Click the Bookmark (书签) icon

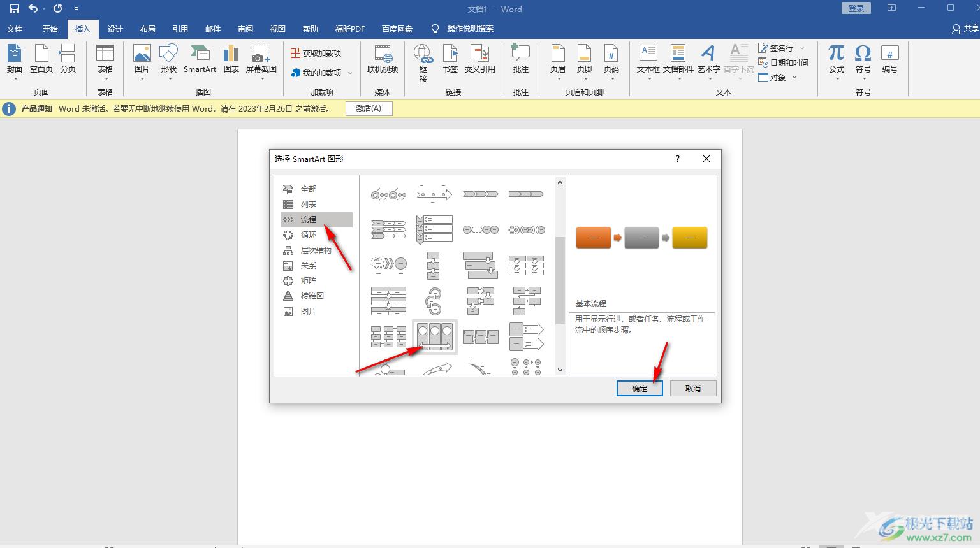click(x=450, y=59)
